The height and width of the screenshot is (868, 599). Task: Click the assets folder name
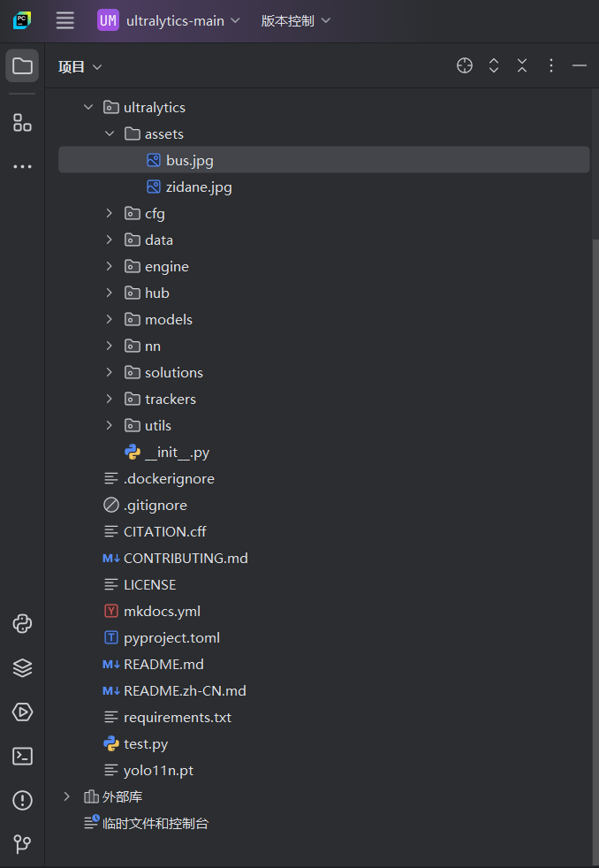[x=163, y=134]
